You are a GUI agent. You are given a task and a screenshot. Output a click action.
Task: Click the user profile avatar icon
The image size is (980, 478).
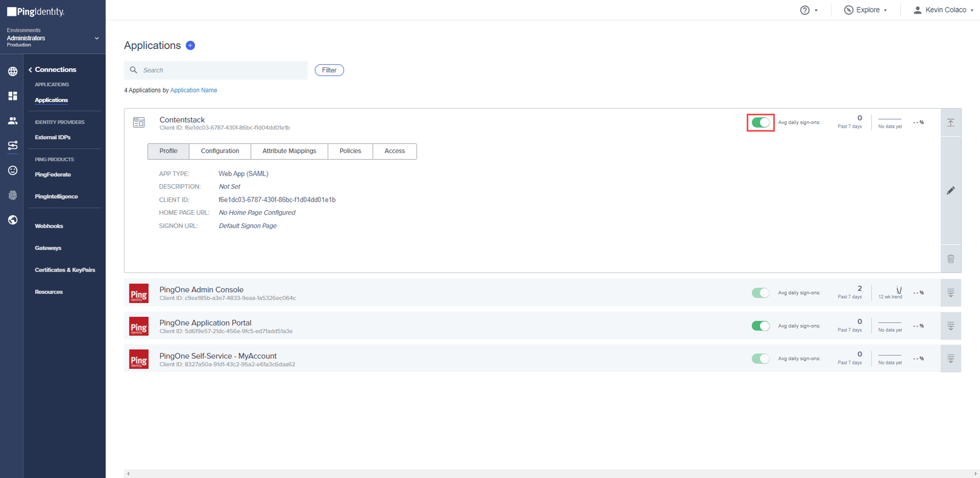tap(917, 10)
